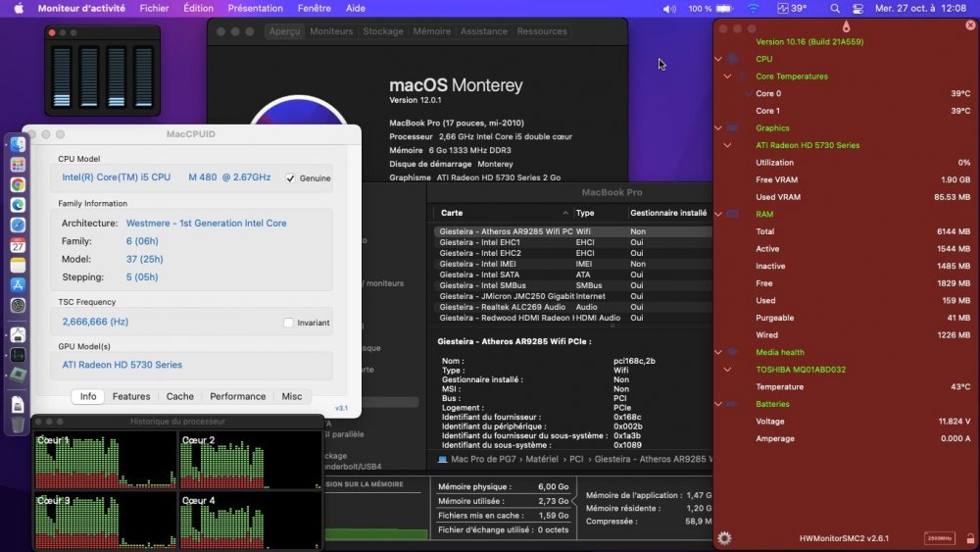Image resolution: width=980 pixels, height=552 pixels.
Task: Click Cœur 1 CPU history graph
Action: pos(106,461)
